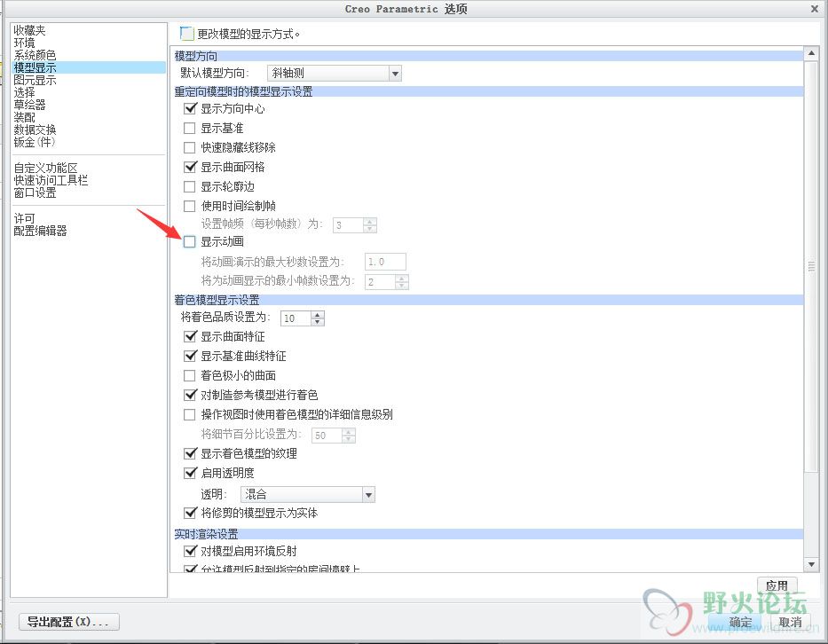The image size is (828, 644).
Task: Select 模型显示 category
Action: [88, 67]
